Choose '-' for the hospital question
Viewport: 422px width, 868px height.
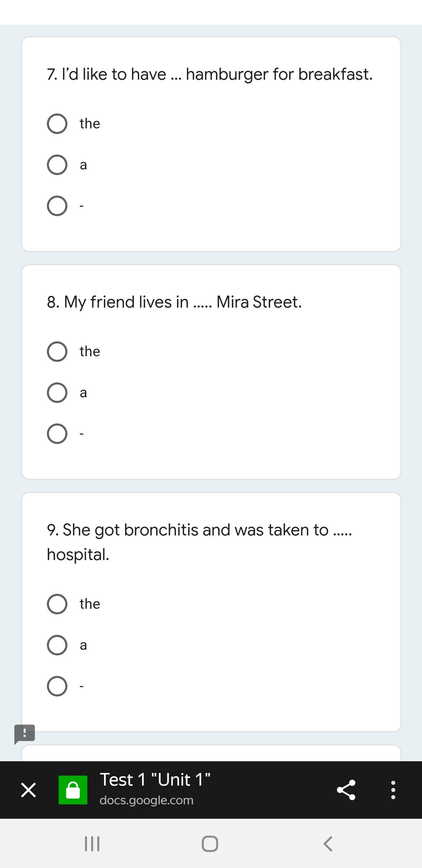pyautogui.click(x=57, y=686)
